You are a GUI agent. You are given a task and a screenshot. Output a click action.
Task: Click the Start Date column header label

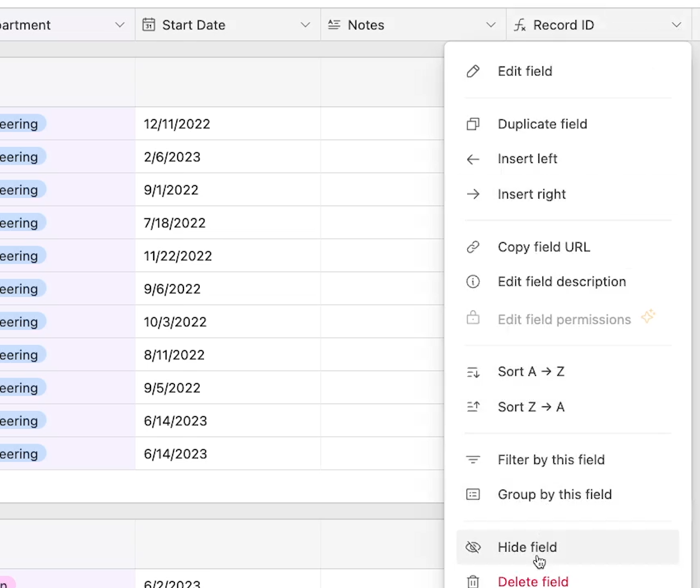click(194, 25)
